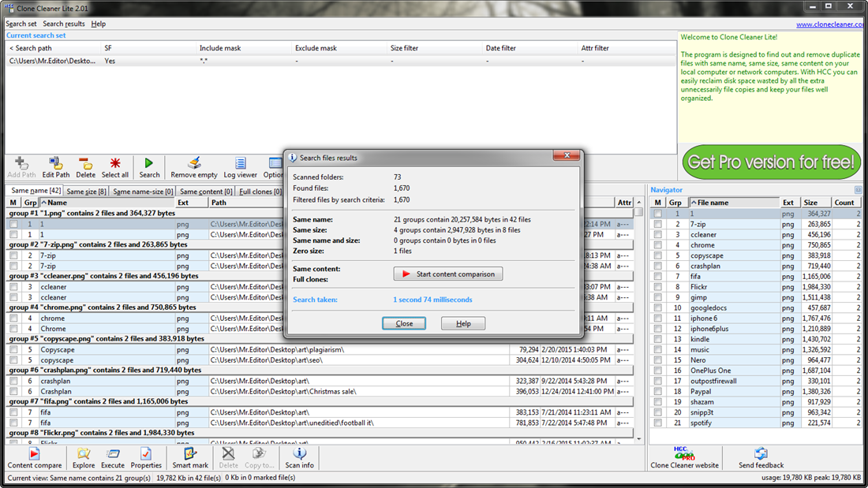
Task: Open the Search set menu
Action: (21, 24)
